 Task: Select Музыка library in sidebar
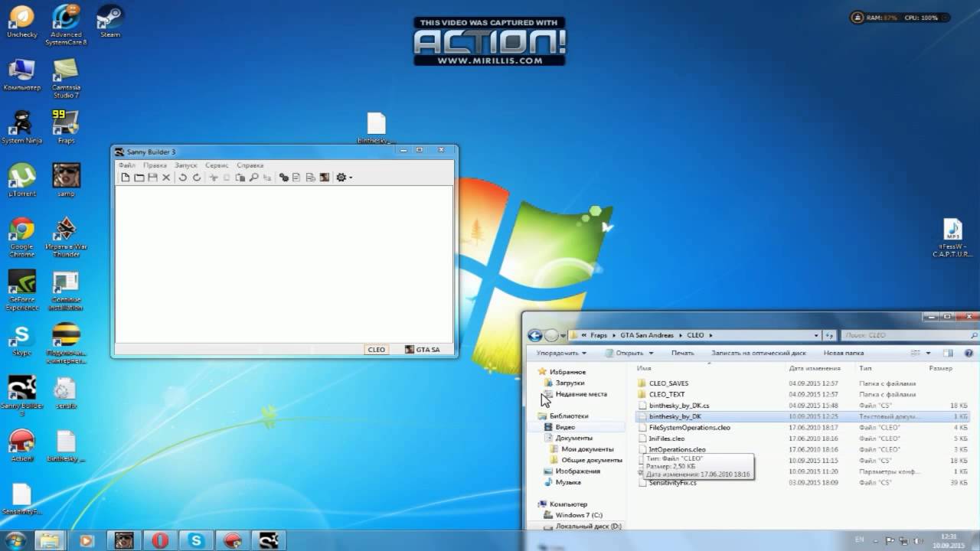click(567, 482)
